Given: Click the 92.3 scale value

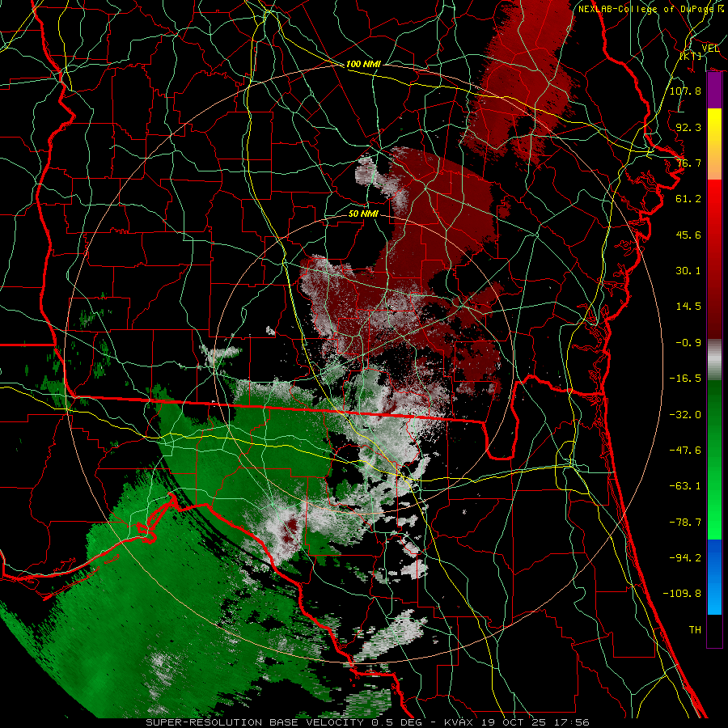Looking at the screenshot, I should coord(688,127).
